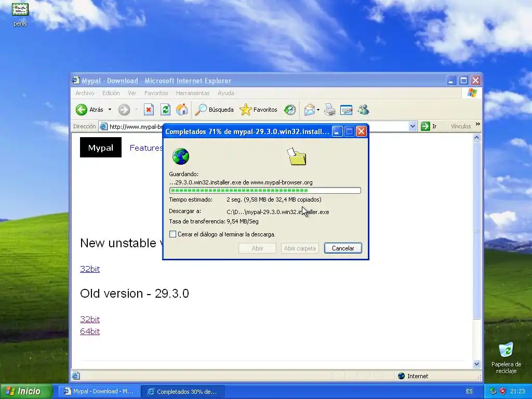Click the 32bit link under Old version

coord(90,320)
